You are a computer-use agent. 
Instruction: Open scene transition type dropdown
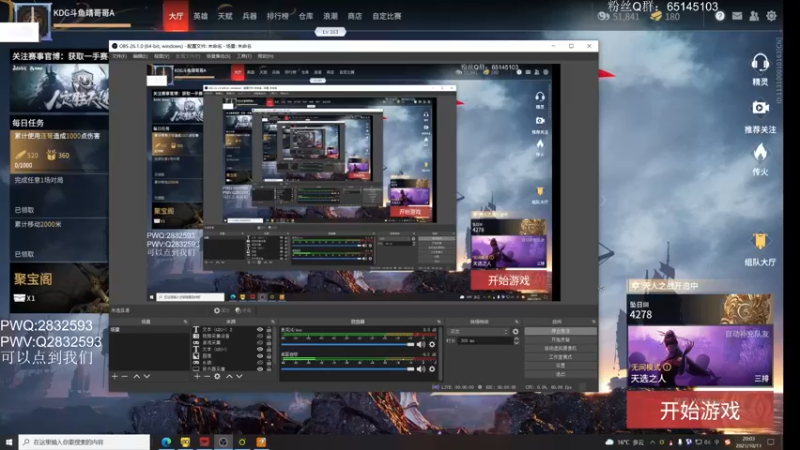click(478, 332)
